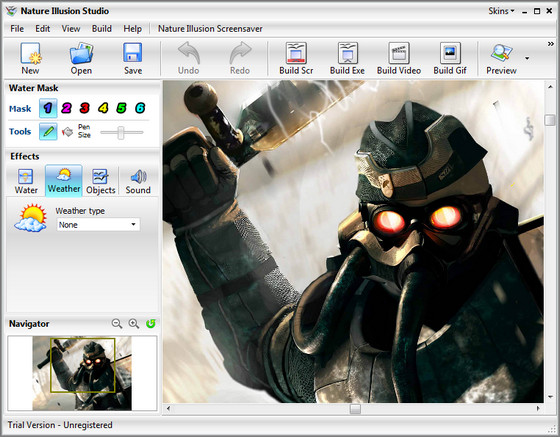This screenshot has height=437, width=560.
Task: Click the Build Gif icon
Action: pos(450,53)
